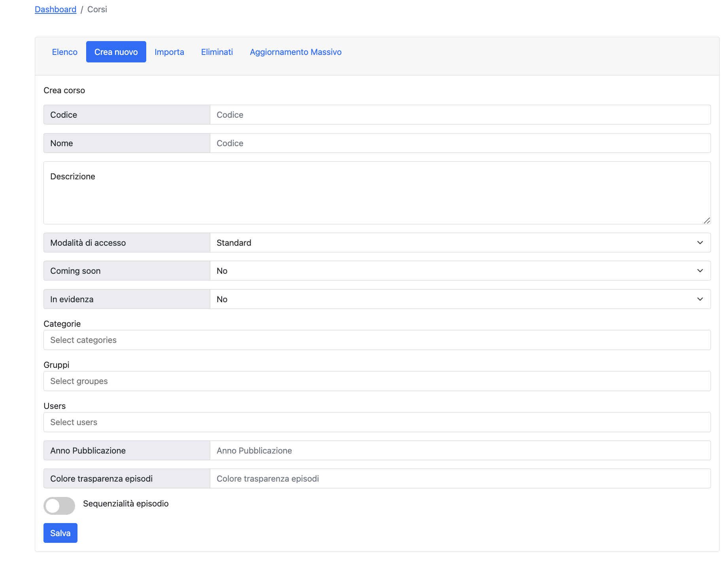Click into the Codice input field

pos(460,115)
